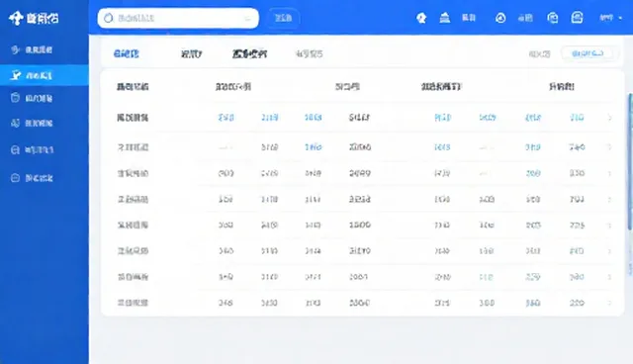Switch to the gray fourth tab

point(309,53)
